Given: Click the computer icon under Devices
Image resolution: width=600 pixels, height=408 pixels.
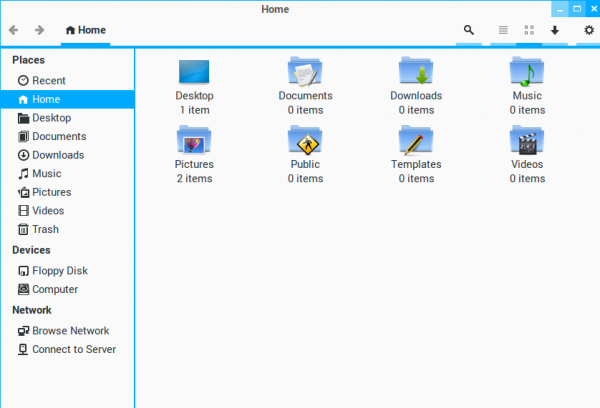Looking at the screenshot, I should tap(23, 289).
